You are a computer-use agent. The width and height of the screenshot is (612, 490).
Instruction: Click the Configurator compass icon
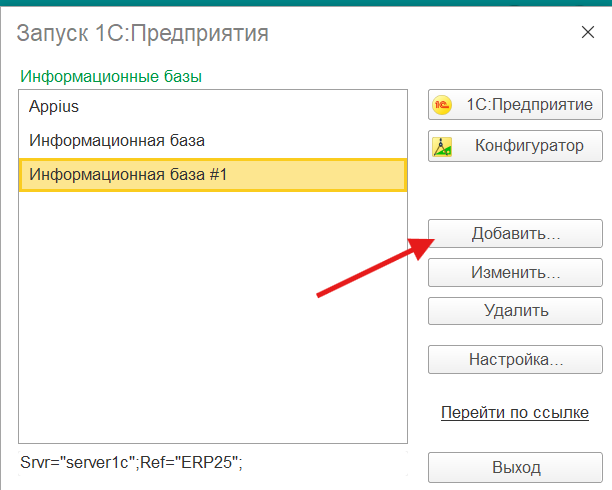(442, 147)
